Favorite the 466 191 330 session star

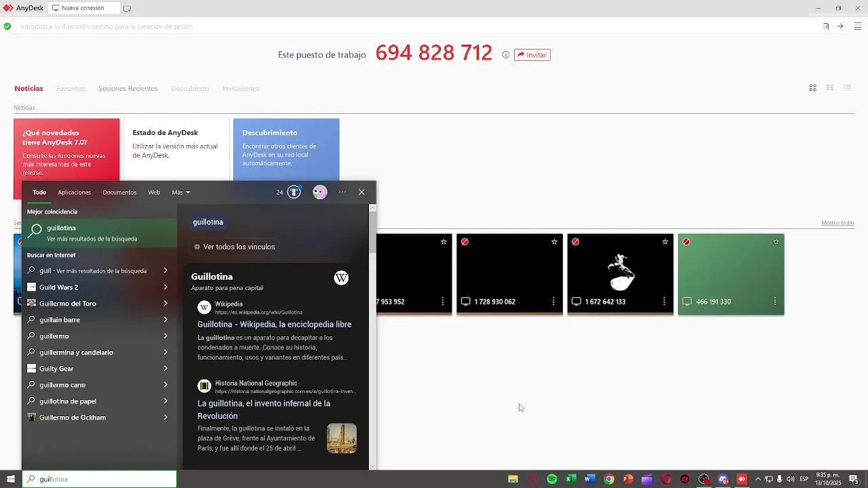(776, 242)
